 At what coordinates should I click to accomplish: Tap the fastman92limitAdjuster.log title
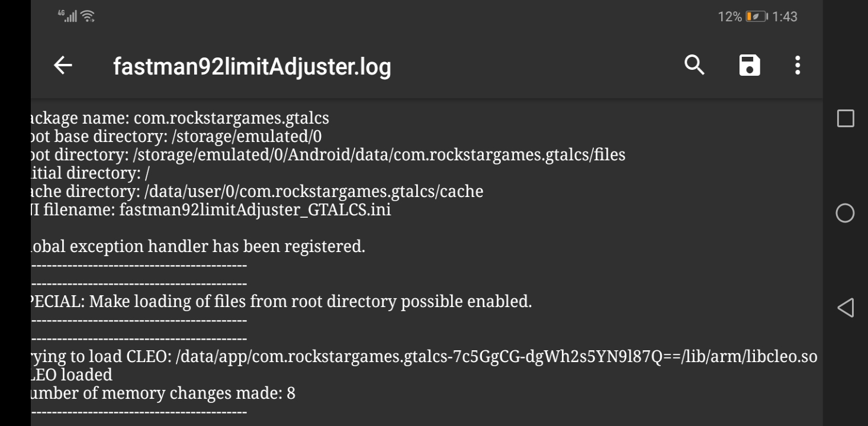[252, 66]
